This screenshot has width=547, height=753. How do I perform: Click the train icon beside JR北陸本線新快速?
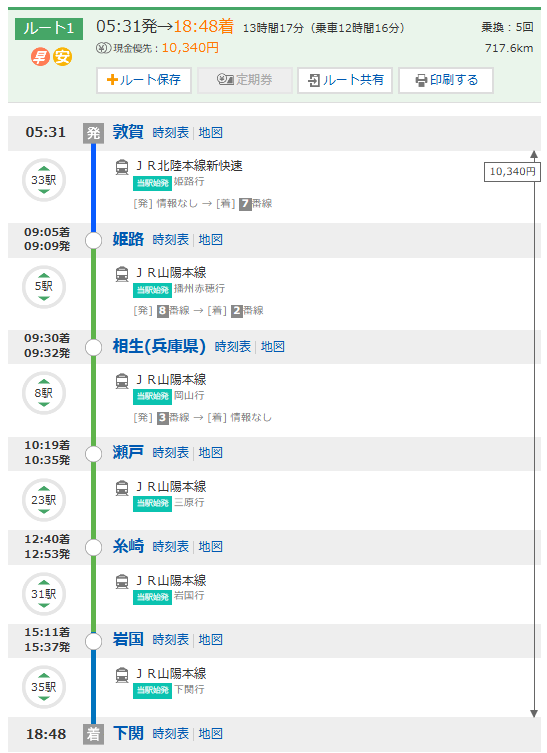click(122, 167)
